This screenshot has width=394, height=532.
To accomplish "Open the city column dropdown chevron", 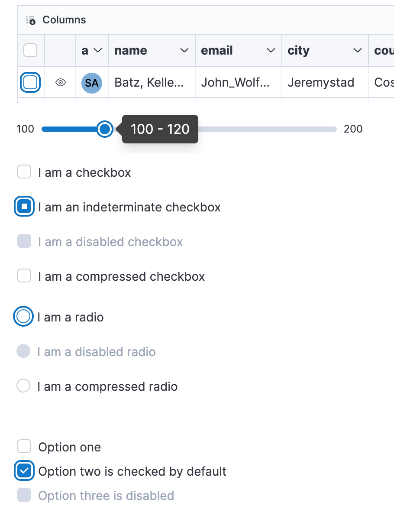I will click(x=358, y=51).
